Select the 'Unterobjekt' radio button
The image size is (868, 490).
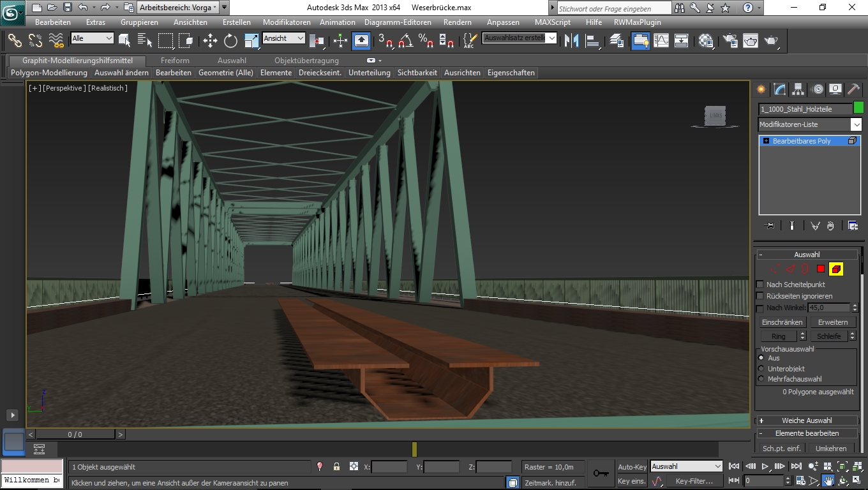point(761,369)
